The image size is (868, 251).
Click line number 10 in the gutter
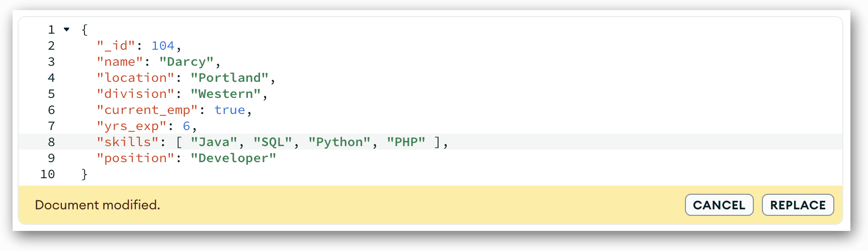(x=47, y=174)
